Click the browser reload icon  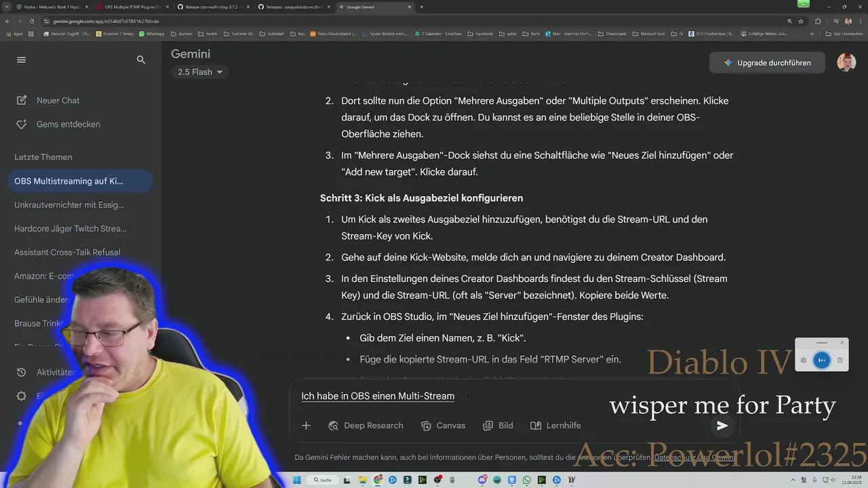point(31,21)
